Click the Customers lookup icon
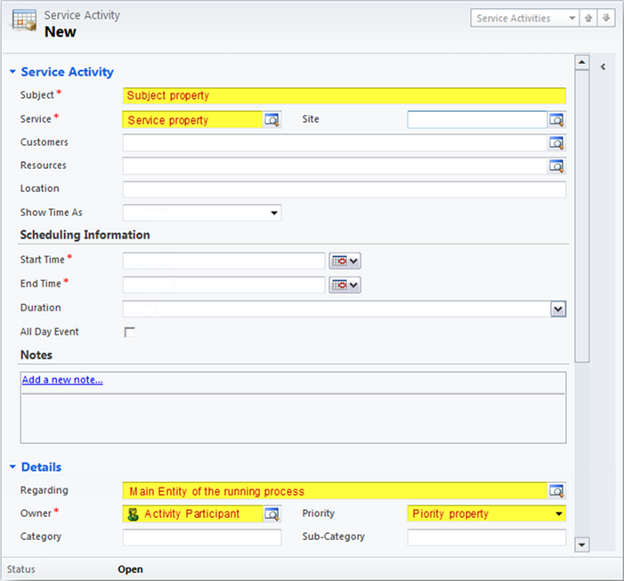This screenshot has height=581, width=624. click(x=557, y=143)
